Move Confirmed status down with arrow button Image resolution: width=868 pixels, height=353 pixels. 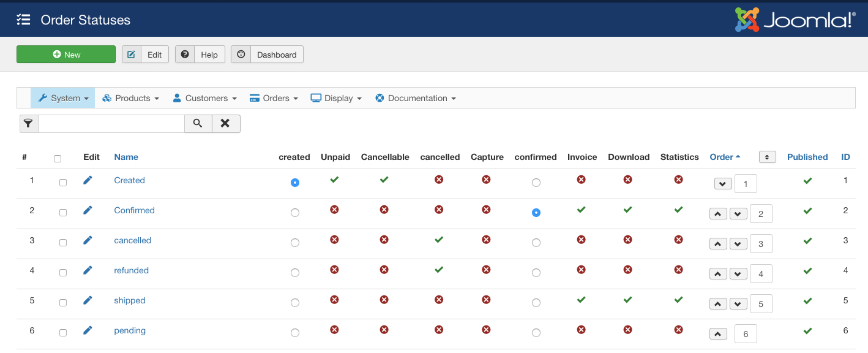tap(738, 214)
